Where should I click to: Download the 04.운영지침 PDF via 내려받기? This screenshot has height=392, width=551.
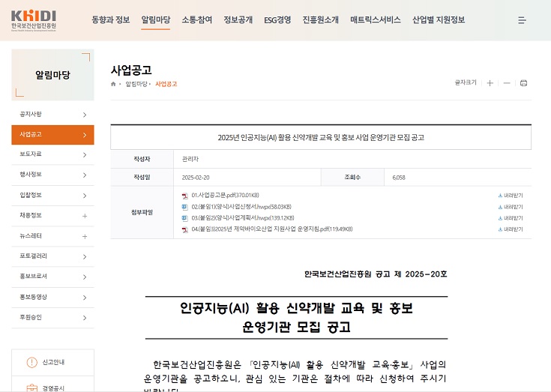[x=511, y=229]
